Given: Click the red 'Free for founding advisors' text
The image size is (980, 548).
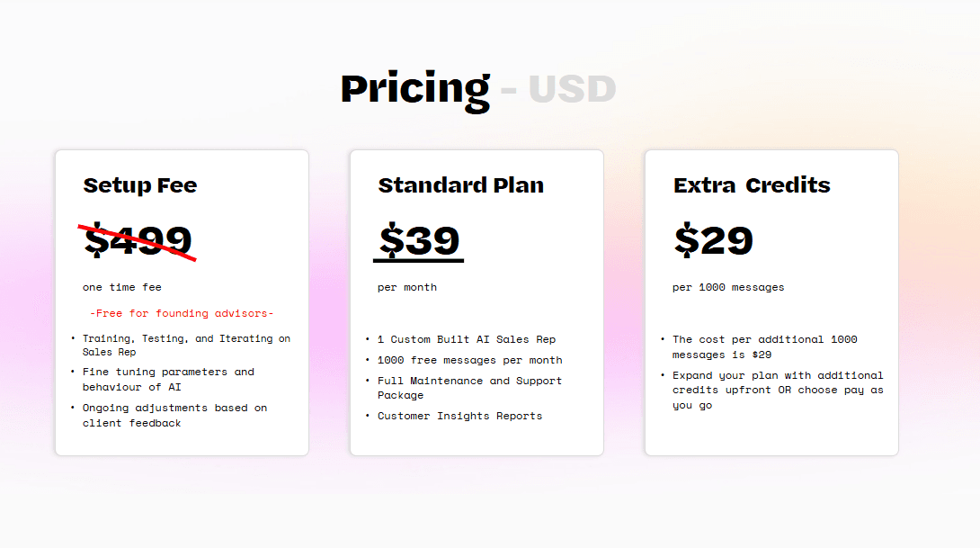Looking at the screenshot, I should pos(182,313).
